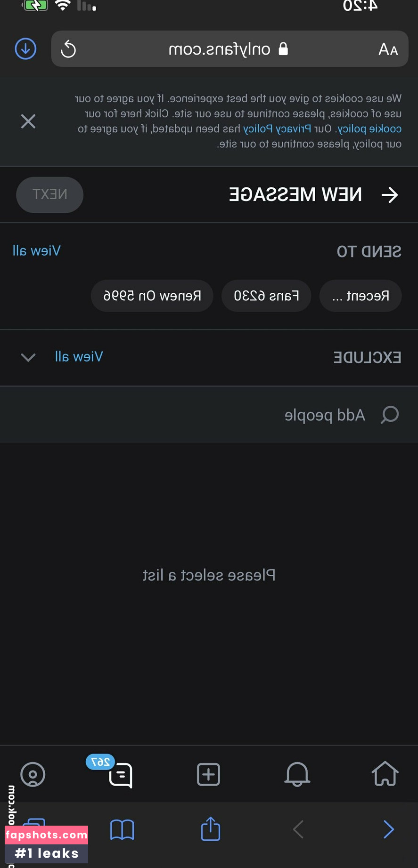Dismiss the cookie notice banner

(x=28, y=121)
